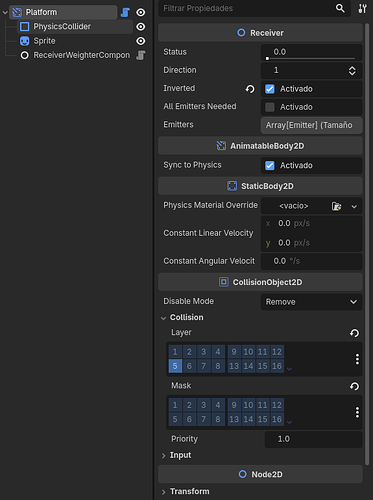373x500 pixels.
Task: Open inspector property tools settings icon
Action: click(x=363, y=8)
